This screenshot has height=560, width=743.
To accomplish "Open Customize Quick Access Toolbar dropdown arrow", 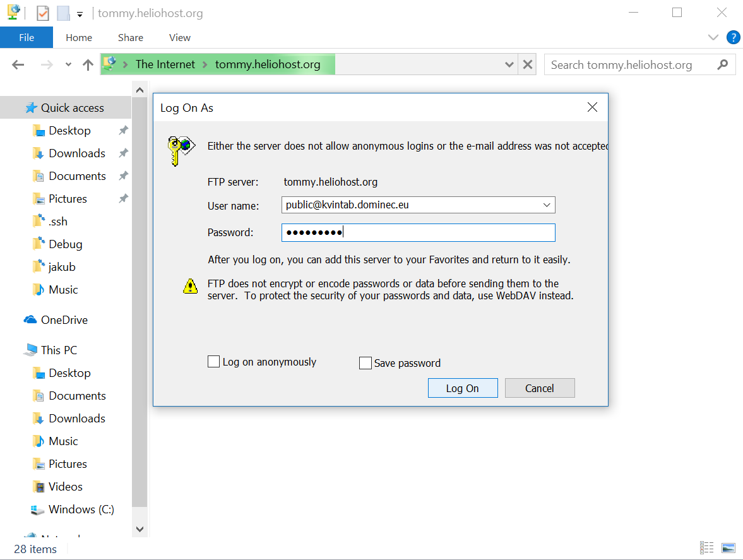I will pyautogui.click(x=80, y=15).
